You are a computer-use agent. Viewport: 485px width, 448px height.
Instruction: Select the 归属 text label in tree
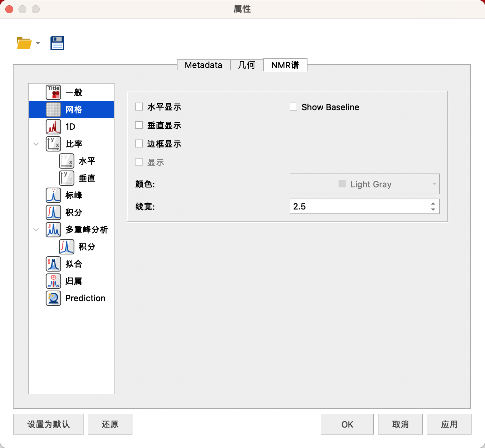74,281
